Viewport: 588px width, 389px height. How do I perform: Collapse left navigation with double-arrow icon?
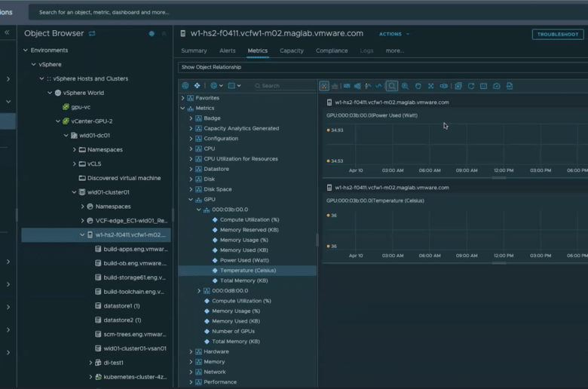(x=7, y=32)
